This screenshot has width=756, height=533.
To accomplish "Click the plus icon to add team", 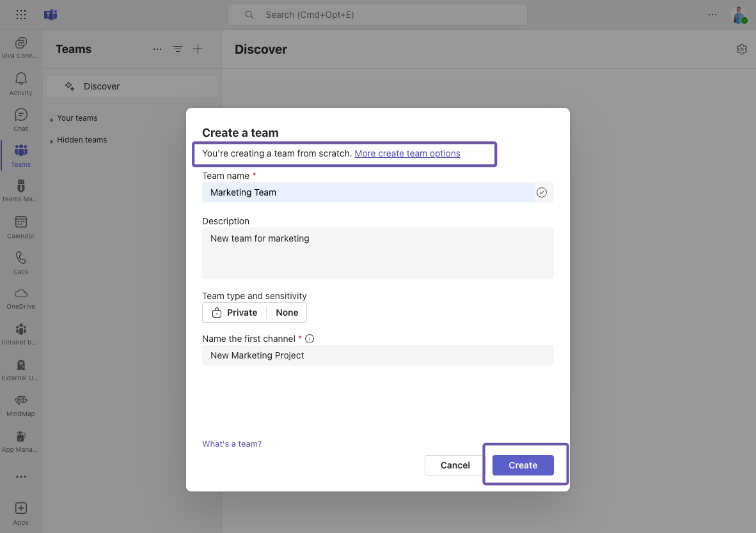I will click(198, 49).
